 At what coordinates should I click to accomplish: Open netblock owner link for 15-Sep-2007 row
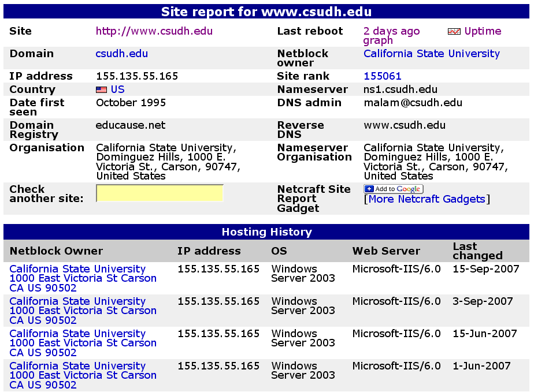(x=83, y=278)
